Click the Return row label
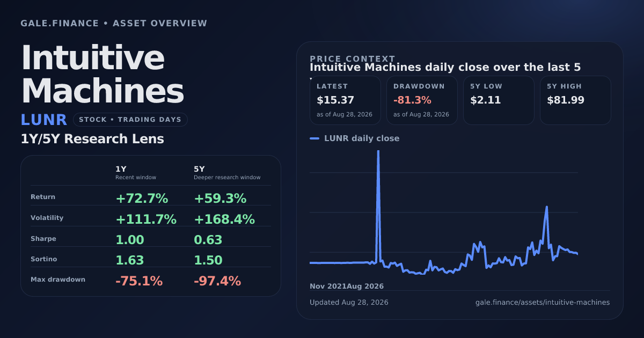 pos(43,197)
